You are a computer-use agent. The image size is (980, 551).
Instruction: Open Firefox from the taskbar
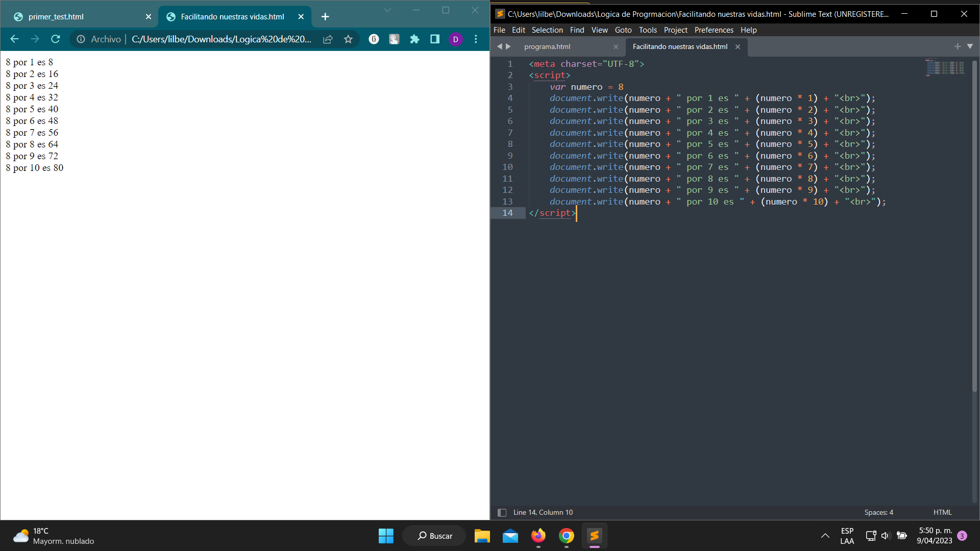[538, 536]
